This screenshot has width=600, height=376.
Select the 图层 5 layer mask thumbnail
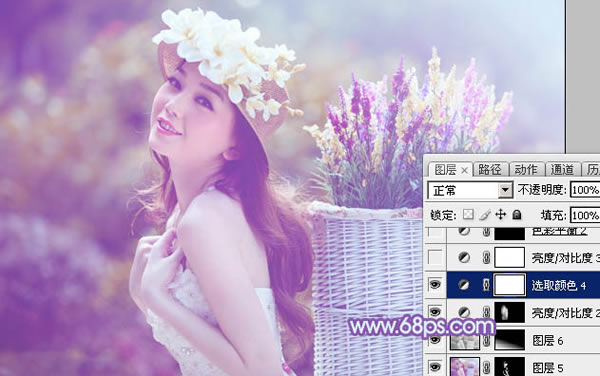tap(509, 367)
